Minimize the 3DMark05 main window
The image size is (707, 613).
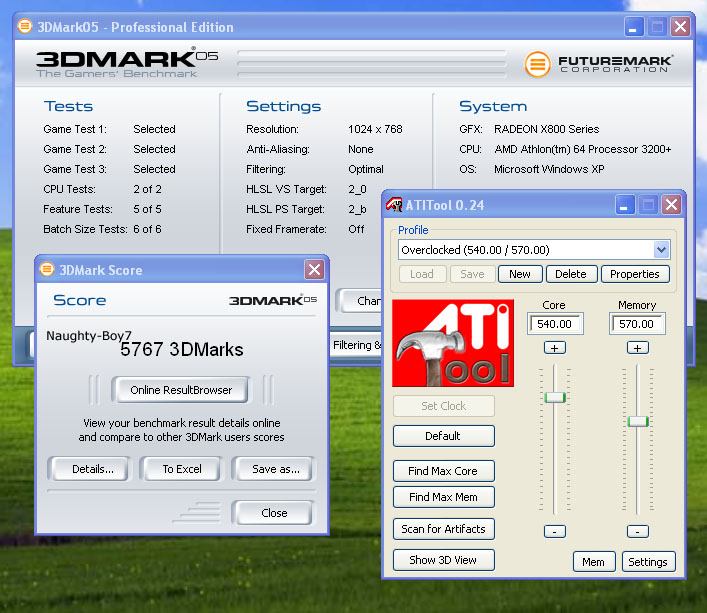coord(634,27)
